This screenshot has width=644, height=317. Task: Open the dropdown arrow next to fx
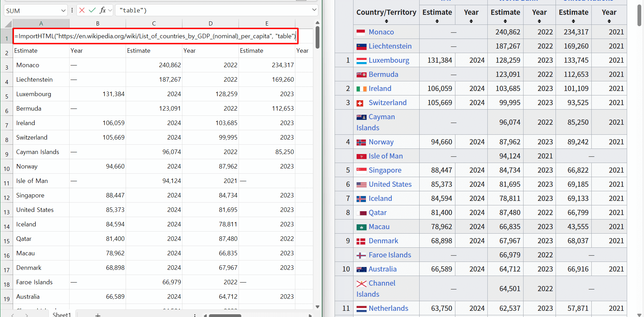(x=110, y=10)
